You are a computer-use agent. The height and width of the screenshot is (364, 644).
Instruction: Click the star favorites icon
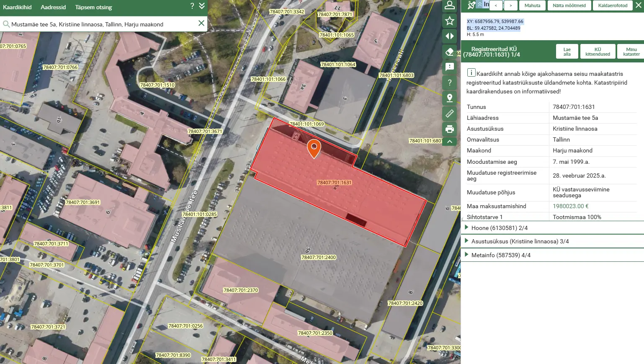(449, 21)
